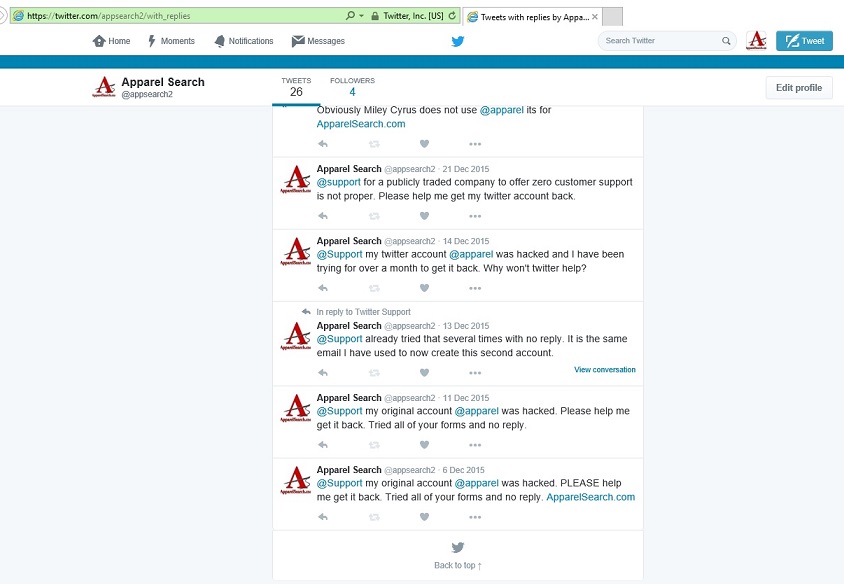Like the Miley Cyrus tweet

[424, 144]
